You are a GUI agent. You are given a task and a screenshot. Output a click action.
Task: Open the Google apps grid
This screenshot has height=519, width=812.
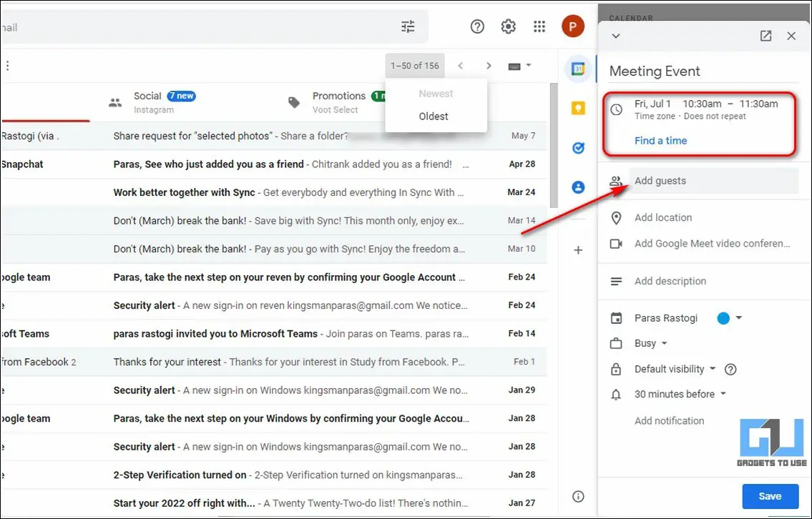(539, 26)
